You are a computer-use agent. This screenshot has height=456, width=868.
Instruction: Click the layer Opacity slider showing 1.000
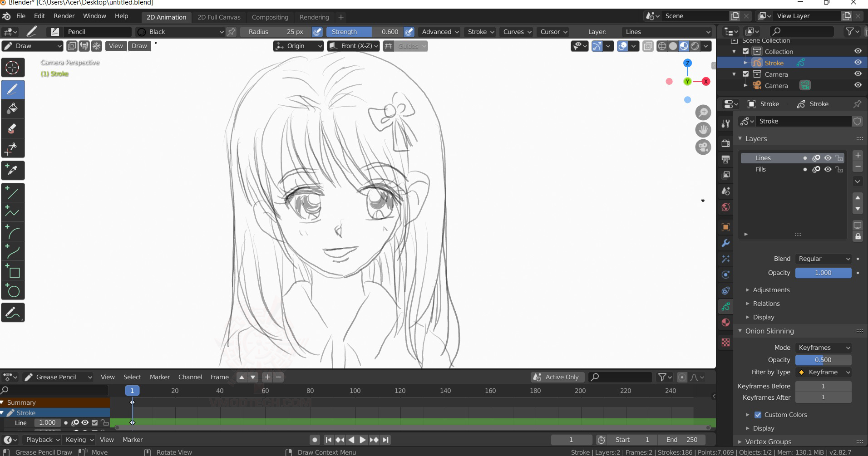pos(823,273)
